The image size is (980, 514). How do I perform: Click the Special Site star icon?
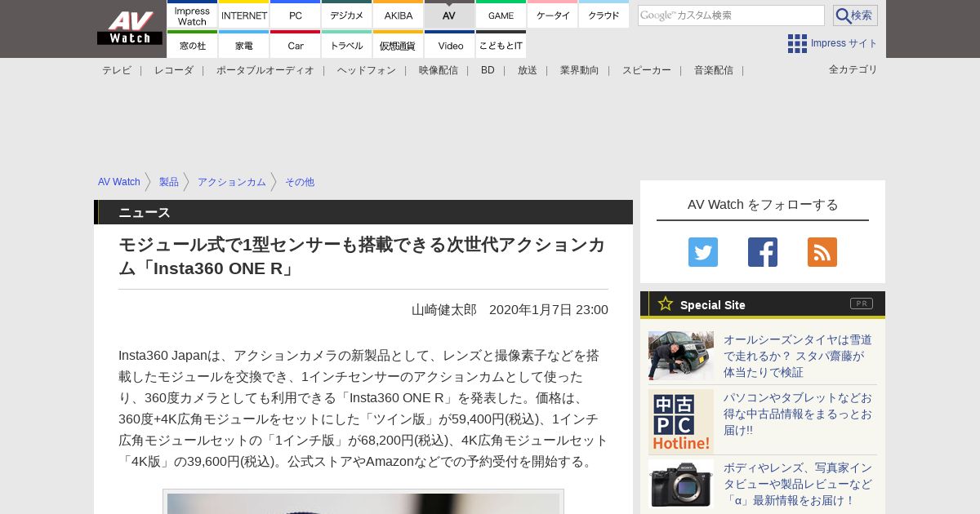[x=666, y=304]
